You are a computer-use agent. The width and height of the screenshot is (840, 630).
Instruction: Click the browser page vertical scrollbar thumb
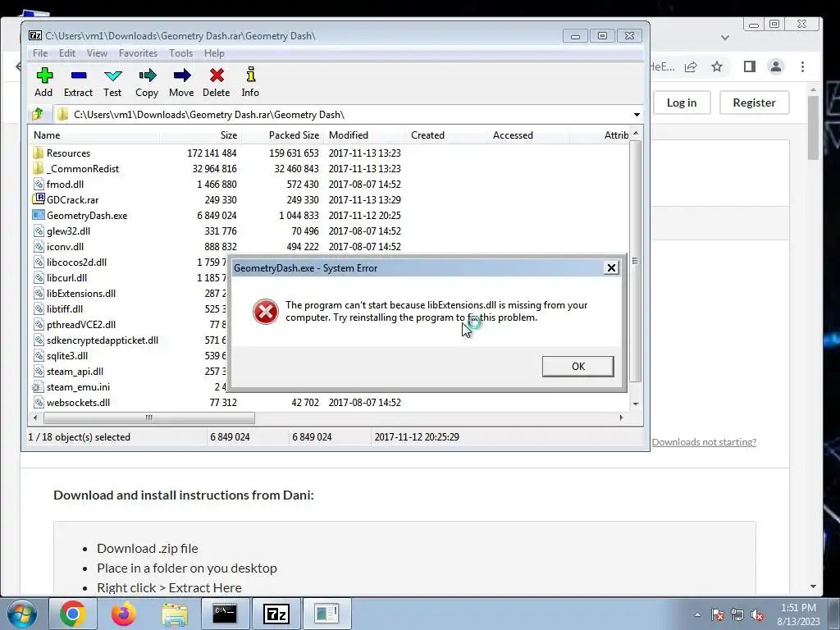pyautogui.click(x=813, y=127)
